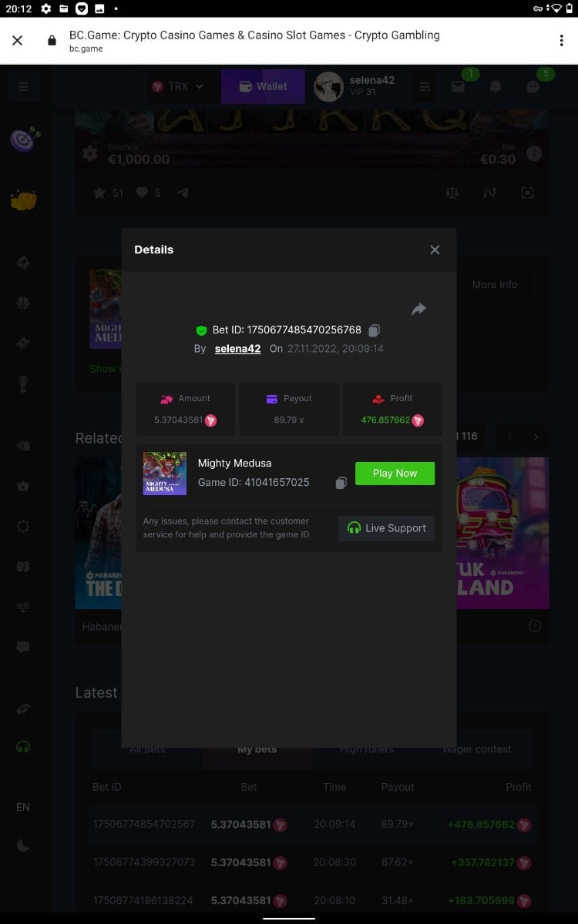The width and height of the screenshot is (578, 924).
Task: Open Live Support chat
Action: click(387, 528)
